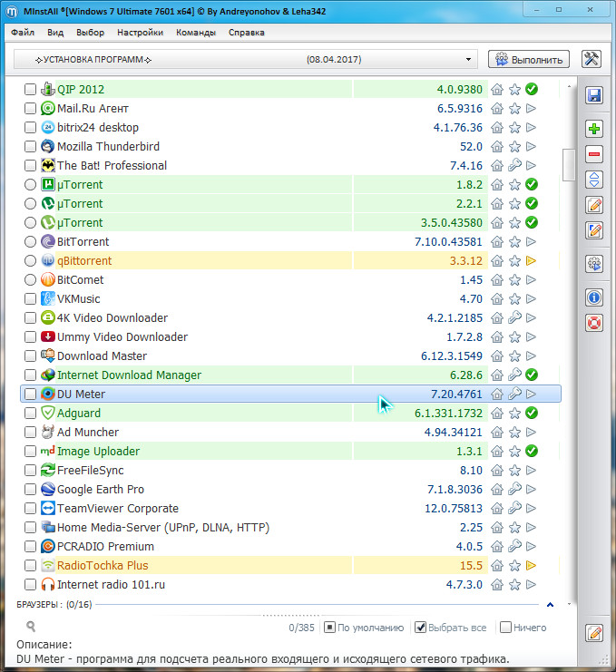
Task: Click orange play arrow for RadioTochka Plus
Action: (x=531, y=565)
